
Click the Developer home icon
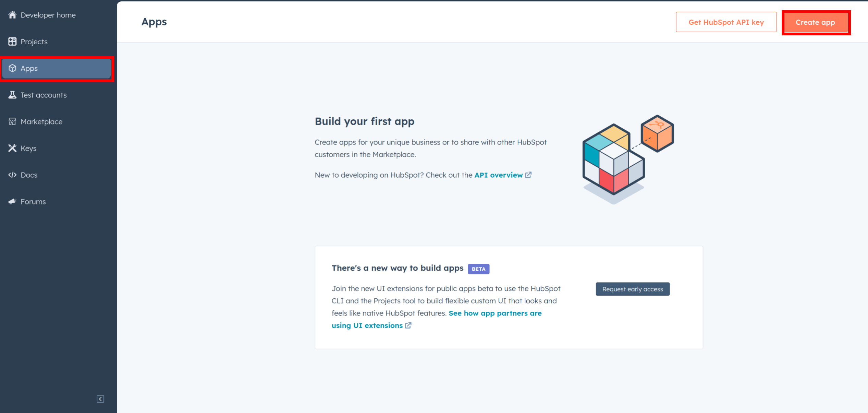point(13,14)
